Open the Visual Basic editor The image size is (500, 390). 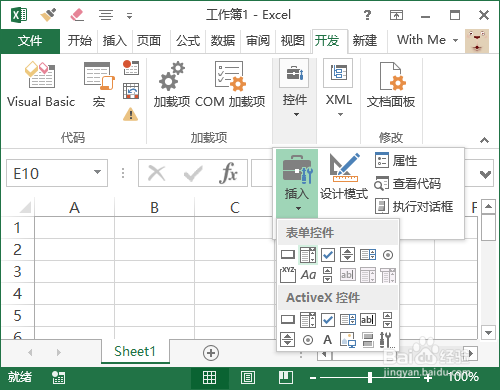coord(41,85)
